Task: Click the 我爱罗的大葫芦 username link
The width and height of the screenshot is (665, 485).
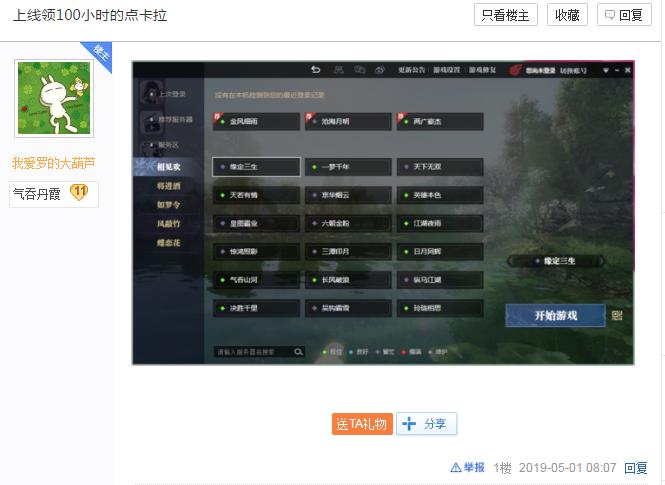Action: coord(54,163)
